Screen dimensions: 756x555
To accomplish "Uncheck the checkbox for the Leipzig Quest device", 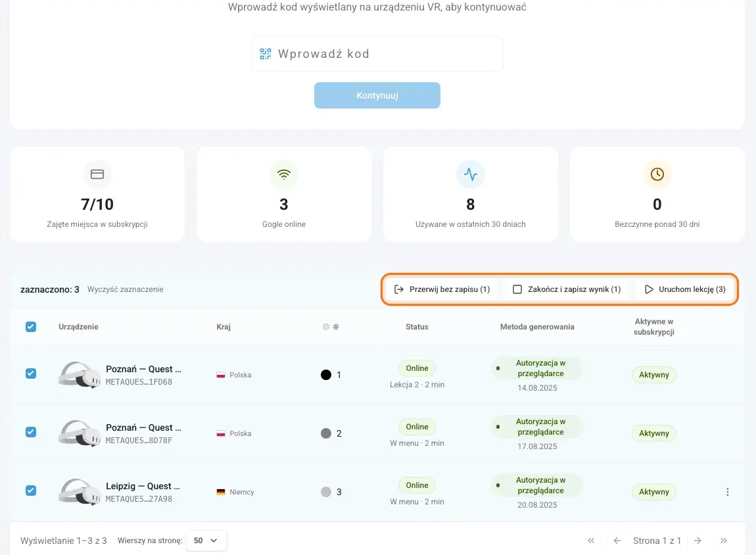I will tap(31, 491).
